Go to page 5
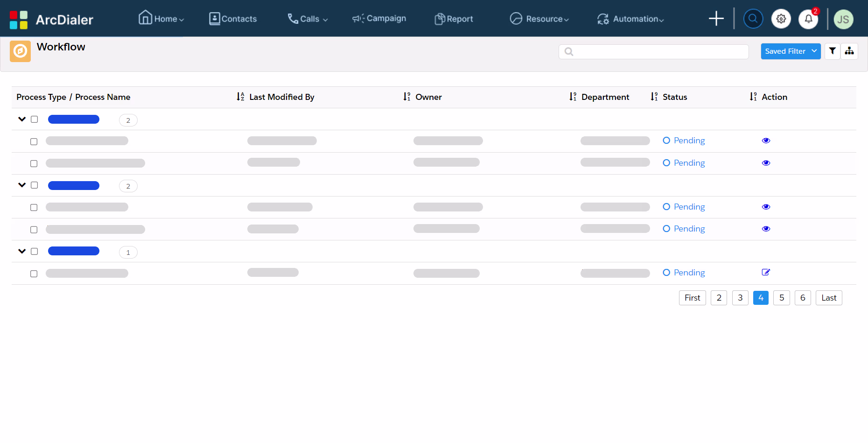The image size is (868, 443). pyautogui.click(x=782, y=298)
